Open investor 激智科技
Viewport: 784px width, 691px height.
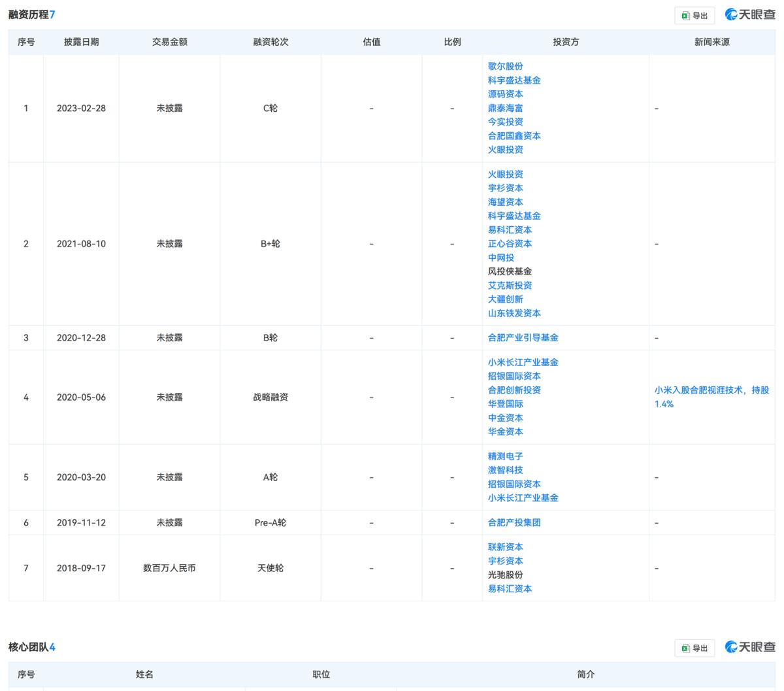[505, 470]
